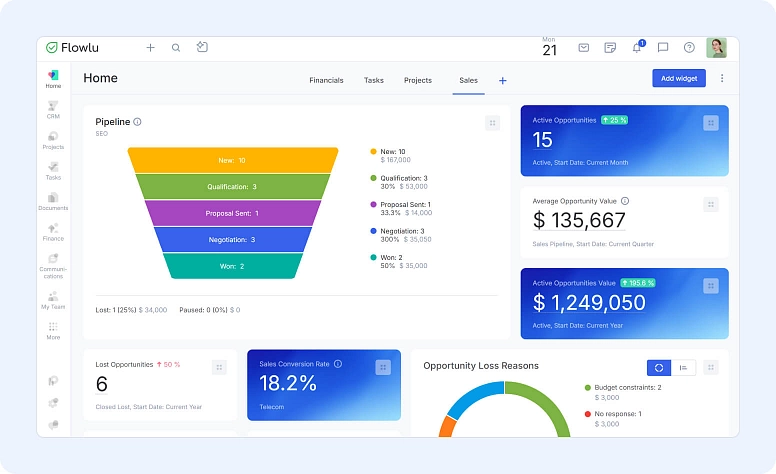Switch loss reasons to donut chart view
The image size is (776, 474).
659,367
